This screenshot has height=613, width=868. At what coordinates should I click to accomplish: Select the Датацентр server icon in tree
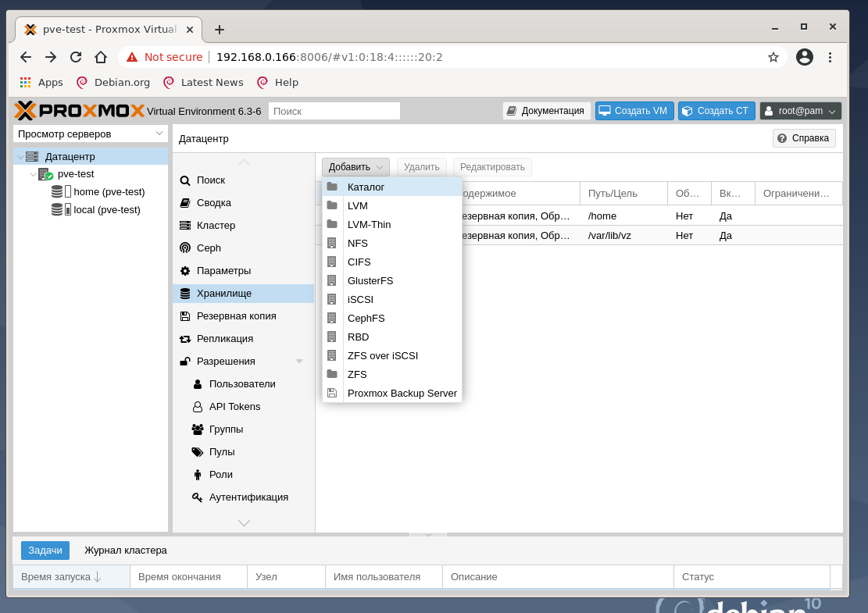32,157
